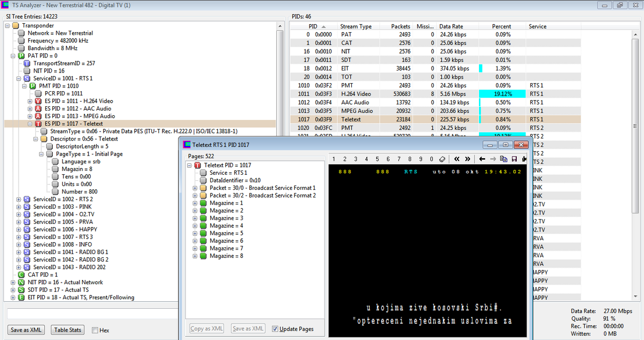Viewport: 644px width, 340px height.
Task: Expand the ServiceID = 1002 RTS 2 node
Action: click(19, 199)
